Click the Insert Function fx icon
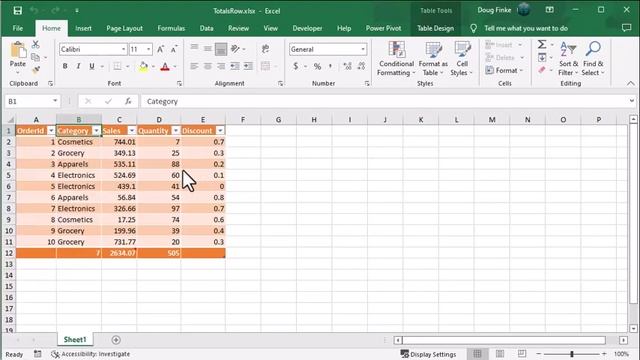The width and height of the screenshot is (640, 360). click(128, 101)
